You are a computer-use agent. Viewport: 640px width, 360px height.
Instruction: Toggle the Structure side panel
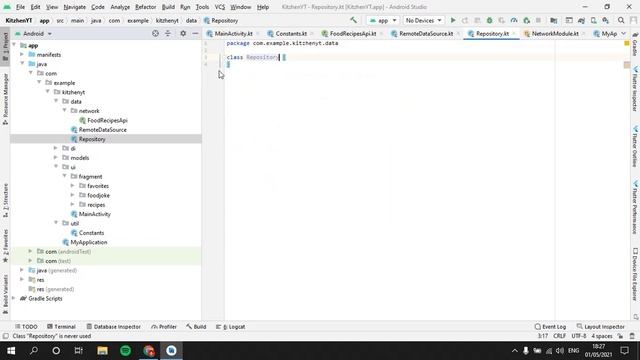(5, 200)
